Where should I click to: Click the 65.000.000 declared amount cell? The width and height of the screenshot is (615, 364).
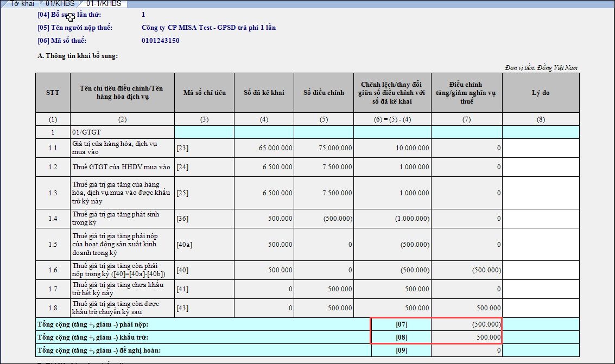click(x=264, y=148)
